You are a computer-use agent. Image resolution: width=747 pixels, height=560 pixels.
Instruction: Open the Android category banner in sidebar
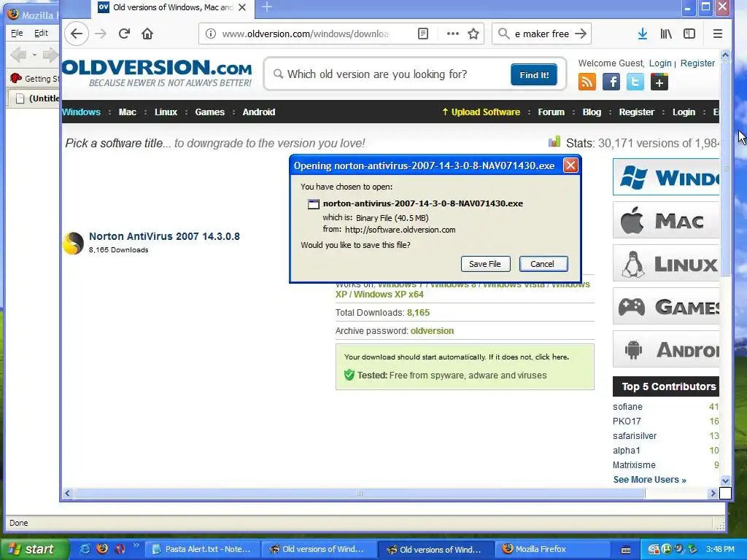point(665,349)
